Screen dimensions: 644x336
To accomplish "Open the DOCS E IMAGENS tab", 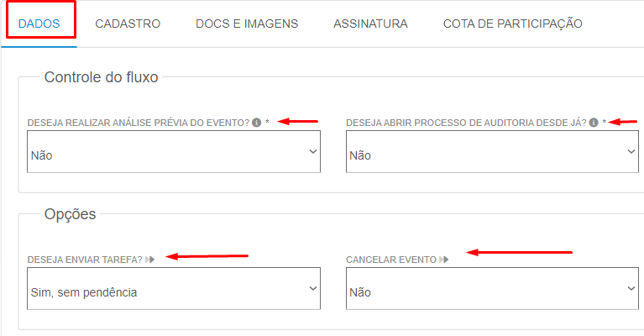I will tap(247, 24).
